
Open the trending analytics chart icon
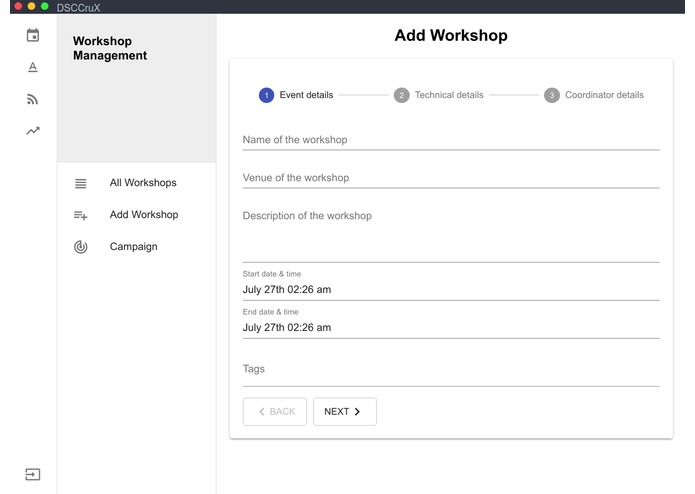[33, 131]
